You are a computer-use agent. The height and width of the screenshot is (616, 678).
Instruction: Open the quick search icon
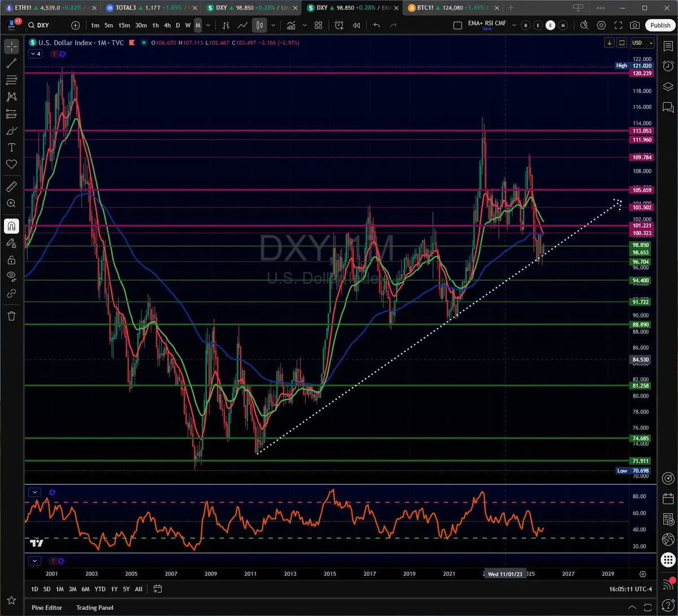(584, 25)
